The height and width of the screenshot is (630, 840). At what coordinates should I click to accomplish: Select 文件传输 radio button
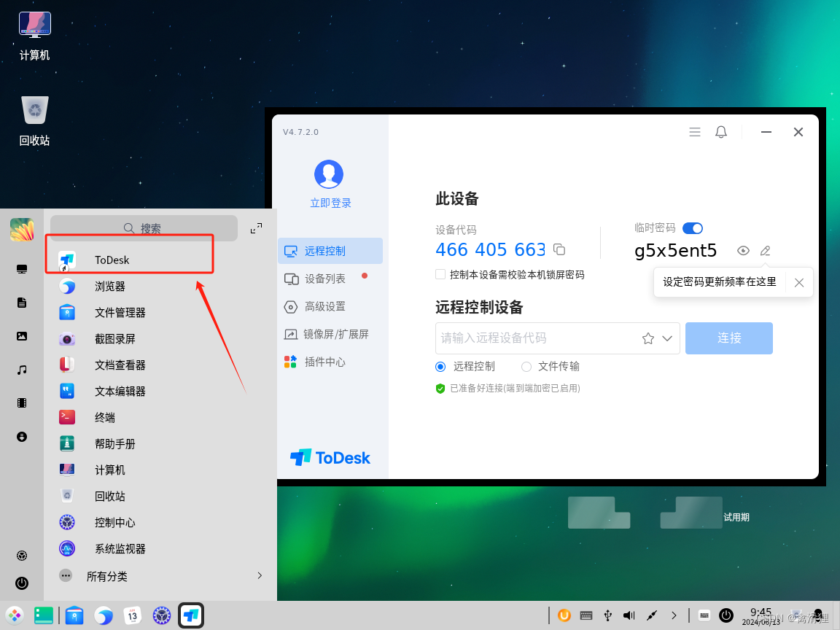[x=526, y=367]
